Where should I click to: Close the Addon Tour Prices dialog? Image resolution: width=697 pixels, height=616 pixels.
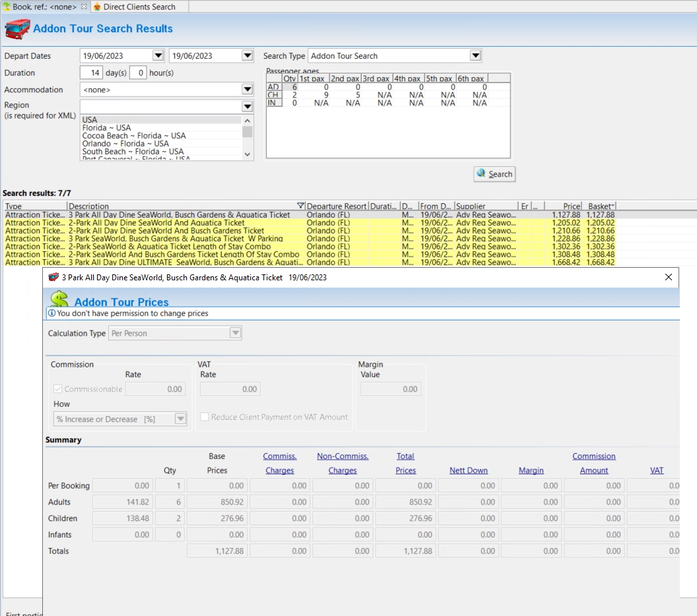[668, 278]
